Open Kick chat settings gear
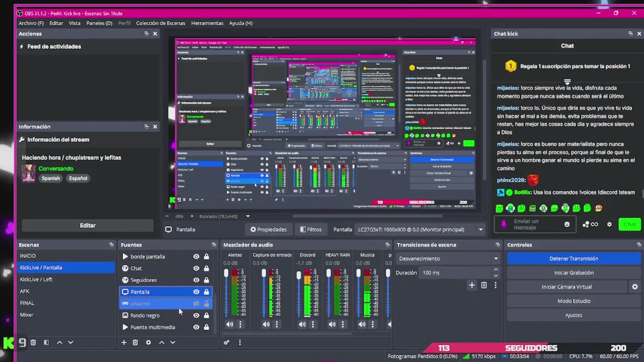This screenshot has width=644, height=362. click(x=609, y=224)
